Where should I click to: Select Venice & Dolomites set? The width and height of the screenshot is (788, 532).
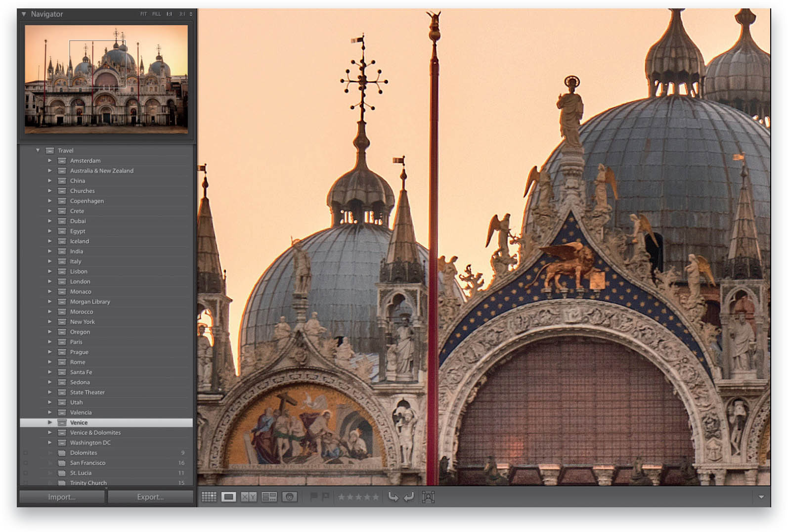click(x=106, y=433)
